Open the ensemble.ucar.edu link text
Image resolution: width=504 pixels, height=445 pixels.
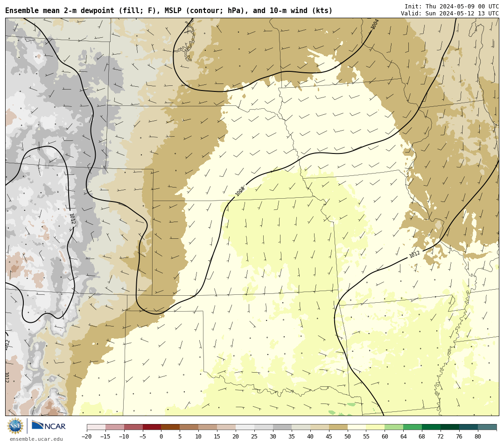[x=36, y=439]
